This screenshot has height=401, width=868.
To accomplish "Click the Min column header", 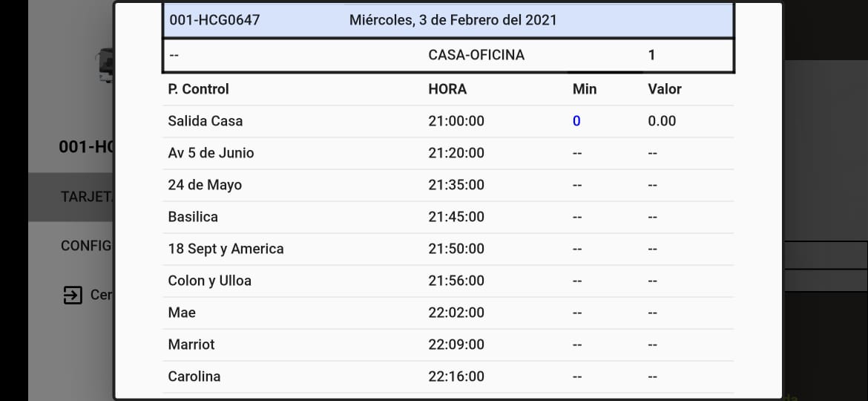I will point(585,89).
